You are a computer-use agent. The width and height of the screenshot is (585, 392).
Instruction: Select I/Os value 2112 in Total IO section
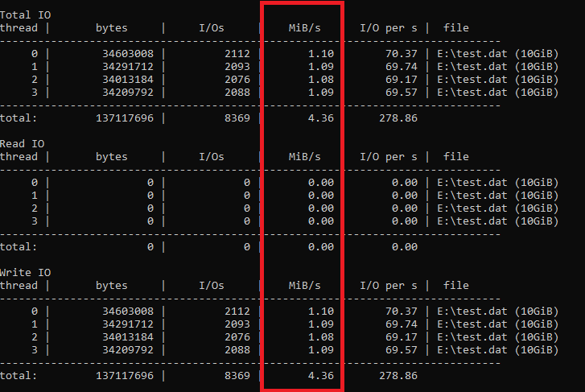tap(237, 54)
